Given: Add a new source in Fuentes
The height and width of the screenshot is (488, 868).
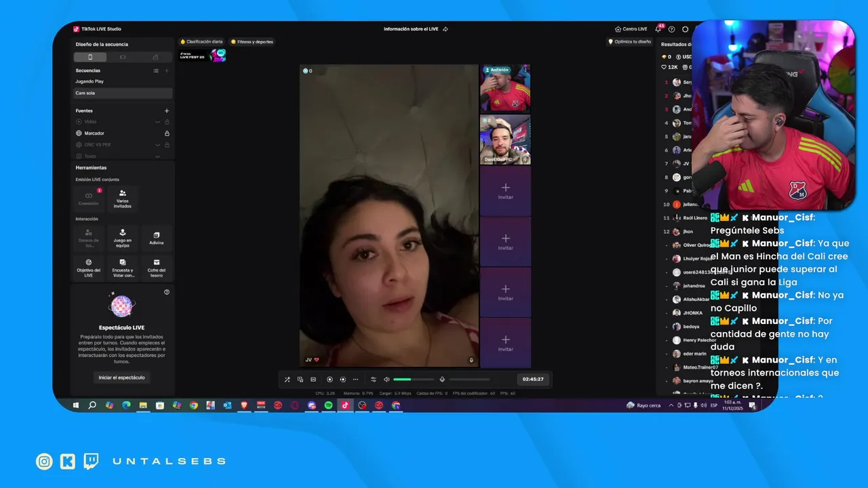Looking at the screenshot, I should [x=167, y=110].
